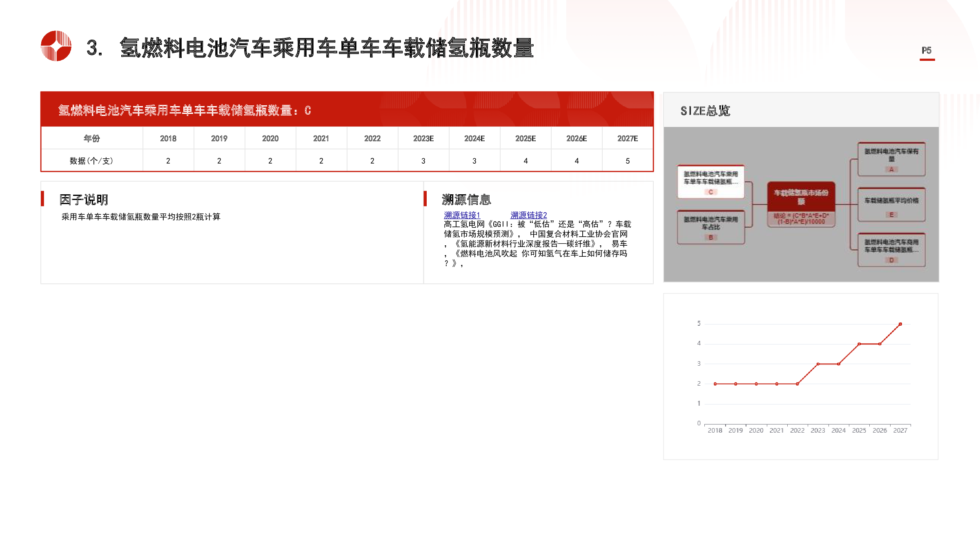The image size is (980, 551).
Task: Click the 因子说明 section heading
Action: (84, 200)
